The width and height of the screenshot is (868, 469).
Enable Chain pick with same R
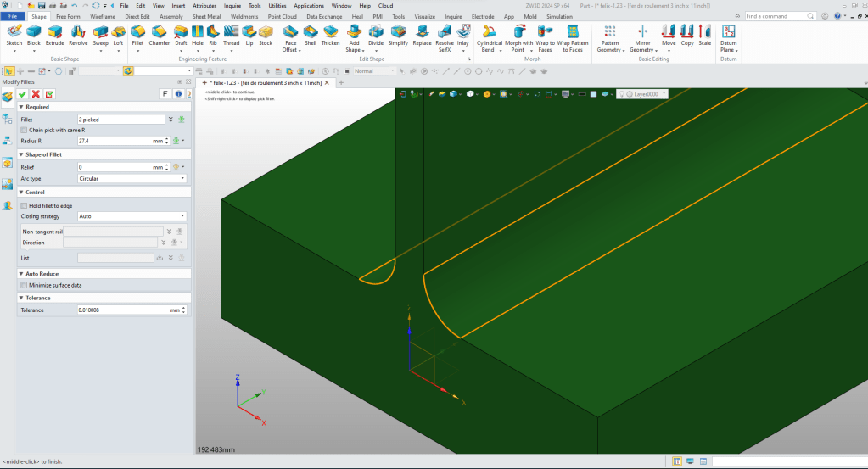click(x=25, y=130)
